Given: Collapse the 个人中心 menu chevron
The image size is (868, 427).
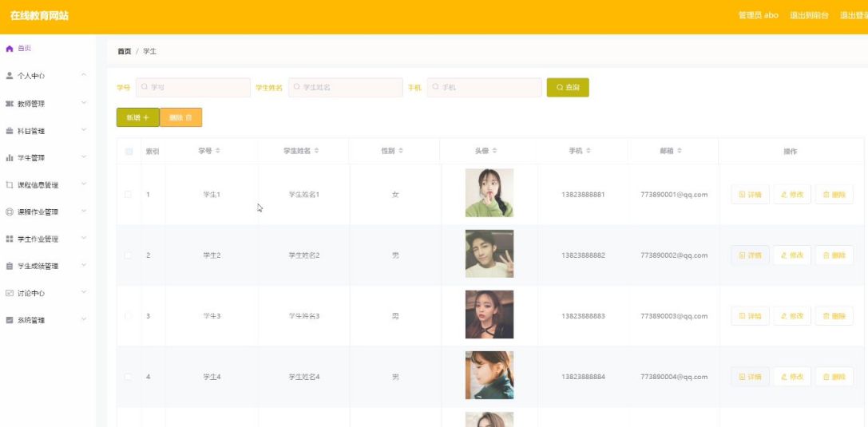Looking at the screenshot, I should (84, 75).
